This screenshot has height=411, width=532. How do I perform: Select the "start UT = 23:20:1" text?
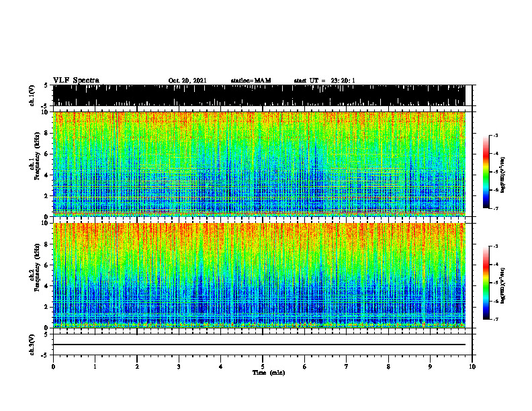point(324,81)
